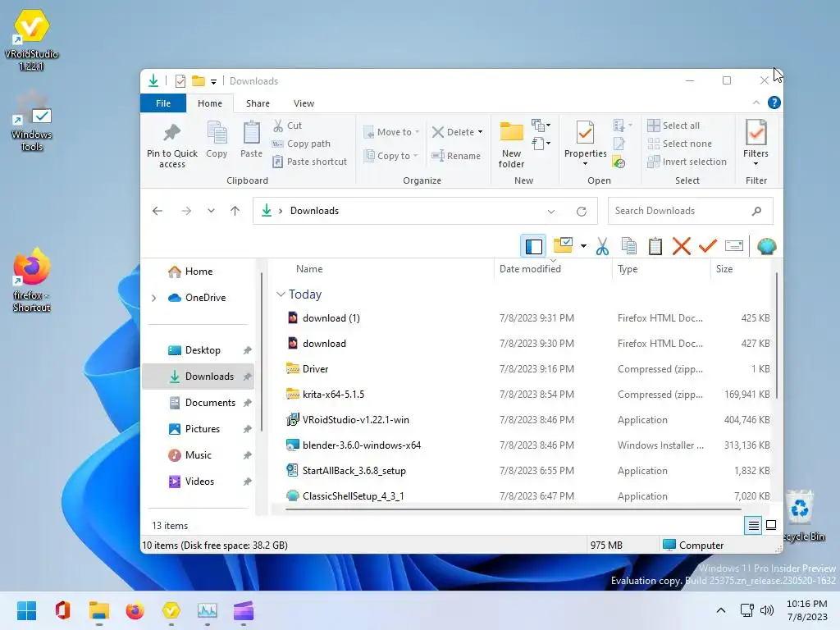The width and height of the screenshot is (840, 630).
Task: Click the Classic Shell folder options icon
Action: pyautogui.click(x=563, y=246)
